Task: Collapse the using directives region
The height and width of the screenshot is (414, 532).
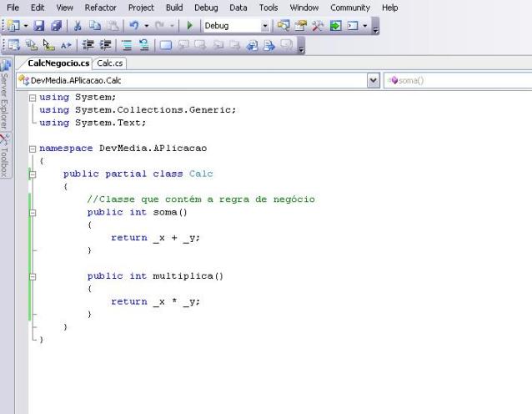Action: pos(33,98)
